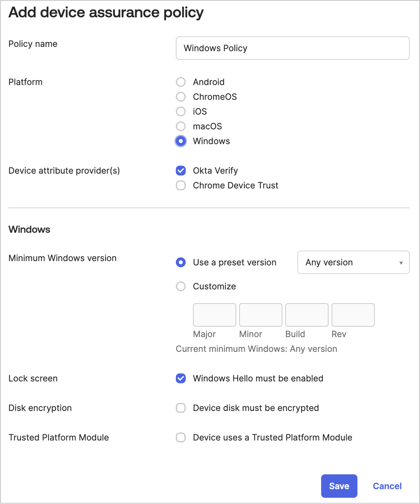This screenshot has height=504, width=420.
Task: Click the Policy name text field
Action: point(292,48)
